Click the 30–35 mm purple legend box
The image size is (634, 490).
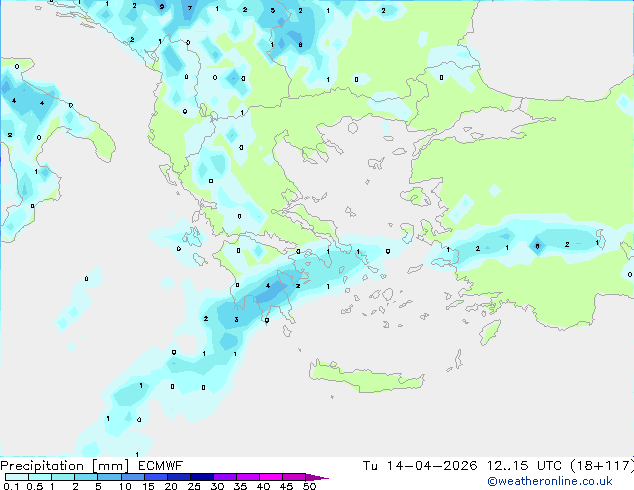click(224, 477)
